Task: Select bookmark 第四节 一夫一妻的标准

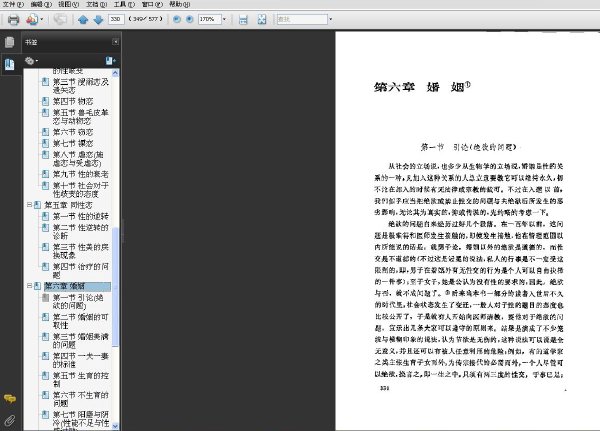Action: tap(81, 360)
